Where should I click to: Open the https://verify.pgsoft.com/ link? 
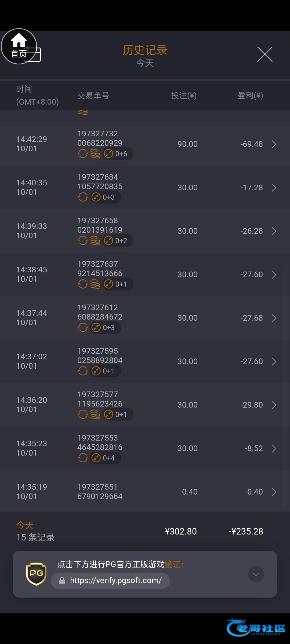coord(115,581)
